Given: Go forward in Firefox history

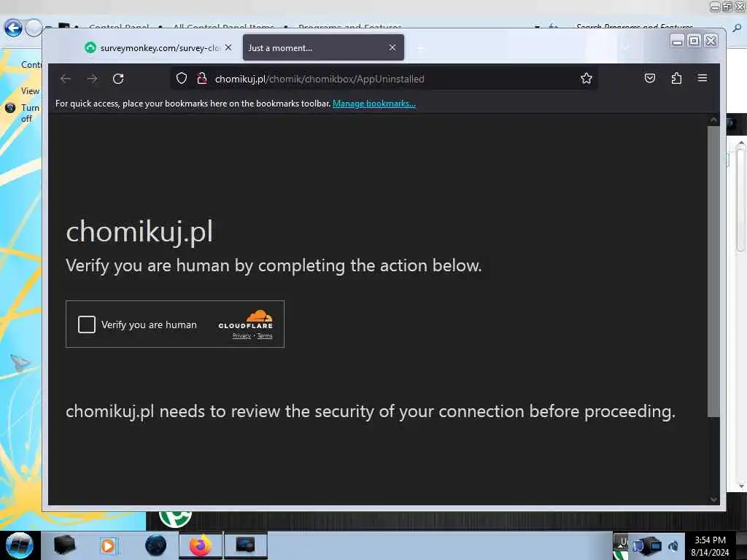Looking at the screenshot, I should pyautogui.click(x=92, y=79).
